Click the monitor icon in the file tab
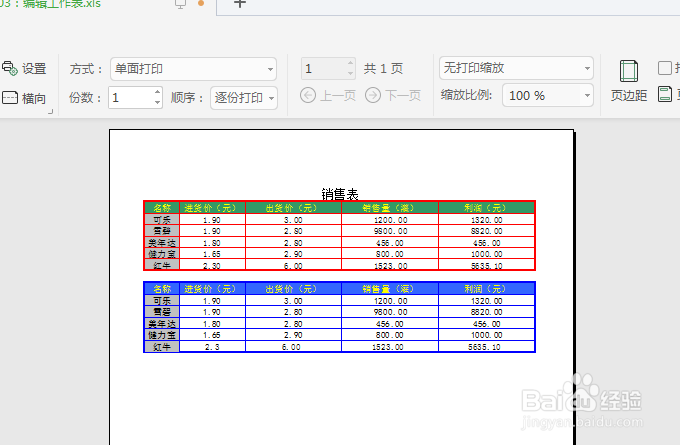Image resolution: width=680 pixels, height=445 pixels. 180,4
